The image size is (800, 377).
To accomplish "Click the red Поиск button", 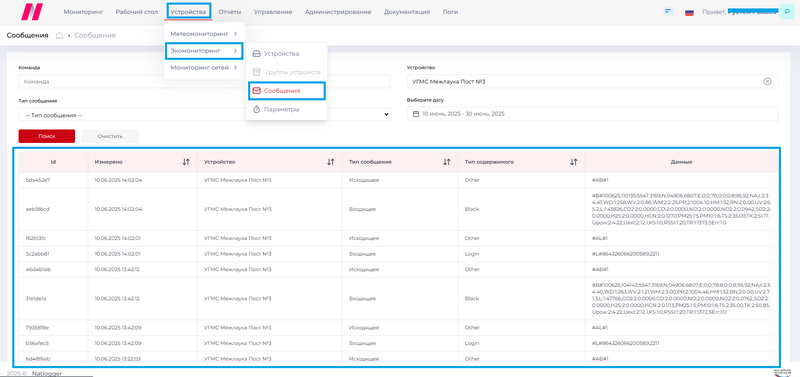I will pos(46,136).
